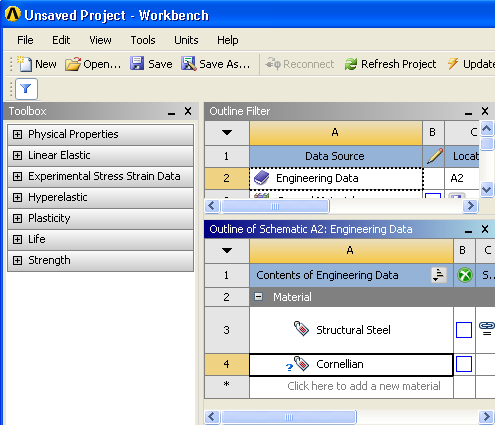Screen dimensions: 495x425
Task: Select the Cornellian material name
Action: pos(340,364)
